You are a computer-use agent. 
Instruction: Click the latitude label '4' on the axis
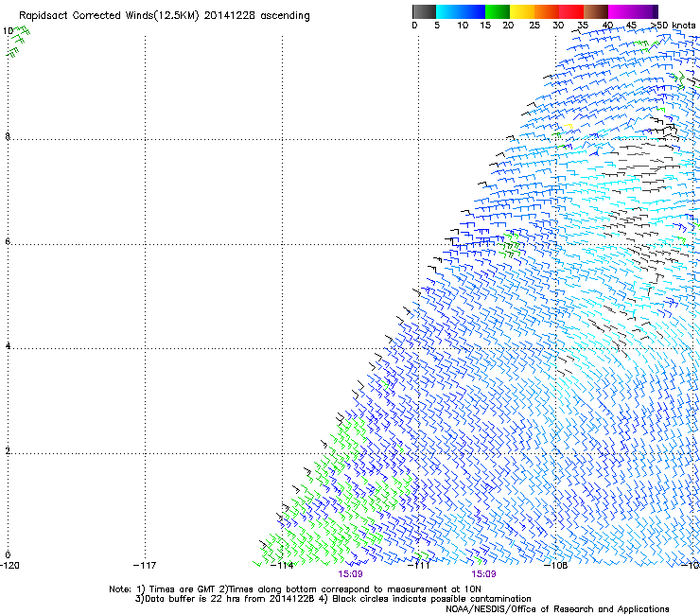point(8,345)
